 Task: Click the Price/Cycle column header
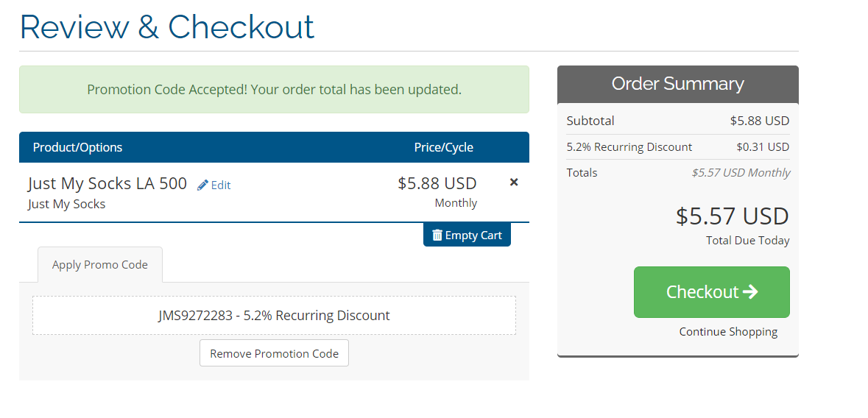pos(443,147)
